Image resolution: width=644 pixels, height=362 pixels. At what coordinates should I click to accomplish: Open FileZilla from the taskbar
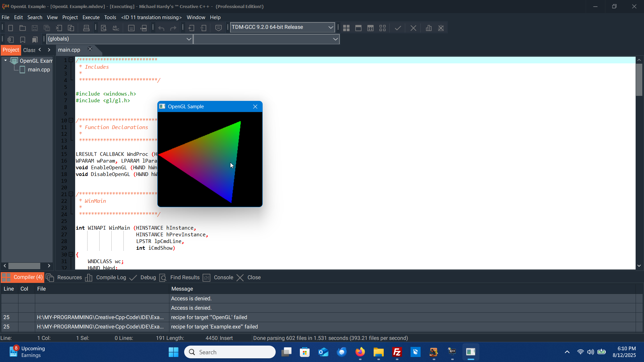click(x=397, y=352)
